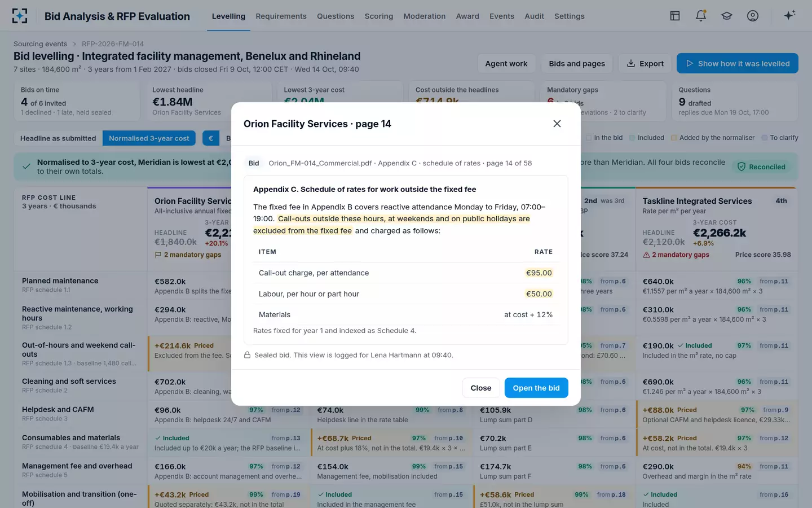Open from p.11 link in Taskline planned maintenance

(774, 281)
